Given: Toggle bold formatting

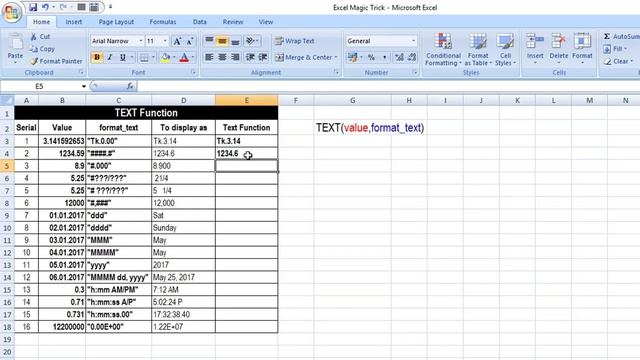Looking at the screenshot, I should tap(97, 58).
